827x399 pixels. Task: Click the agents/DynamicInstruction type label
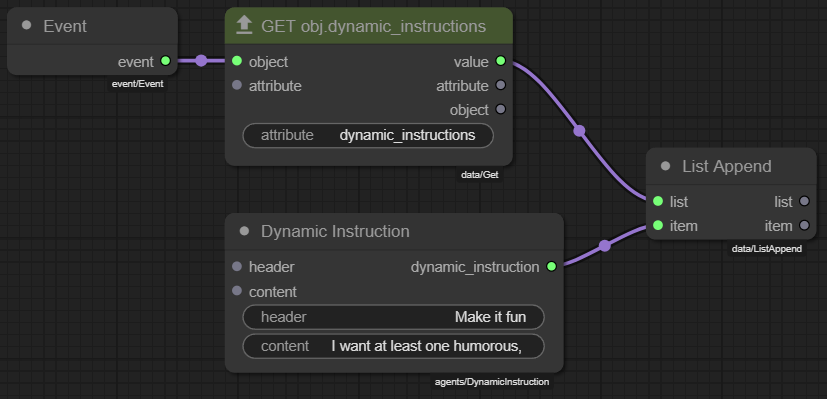(x=492, y=382)
